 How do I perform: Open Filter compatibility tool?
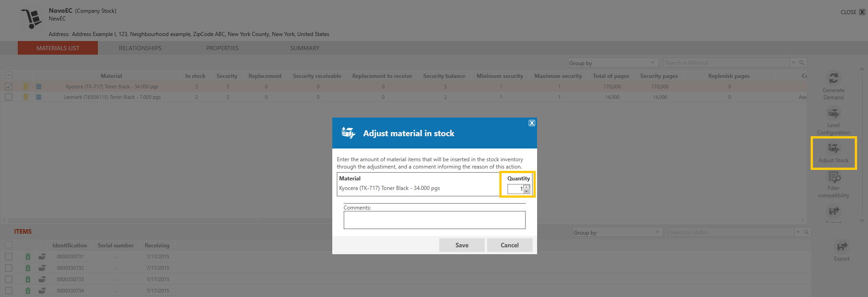(x=833, y=185)
